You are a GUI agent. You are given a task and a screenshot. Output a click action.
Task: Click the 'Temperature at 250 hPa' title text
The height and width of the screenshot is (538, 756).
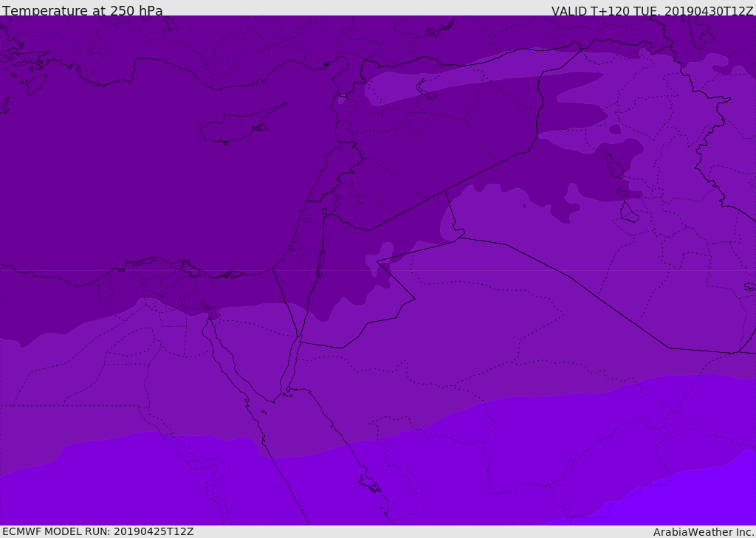click(83, 10)
